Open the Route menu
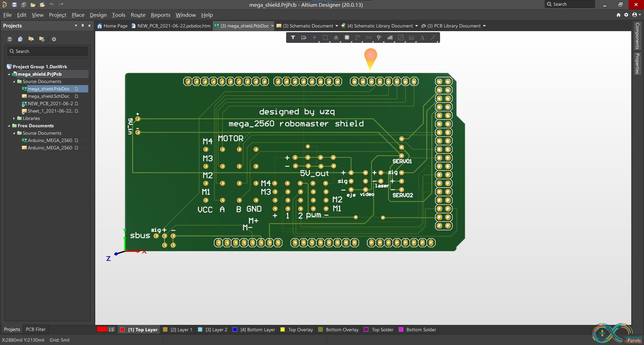 click(138, 15)
